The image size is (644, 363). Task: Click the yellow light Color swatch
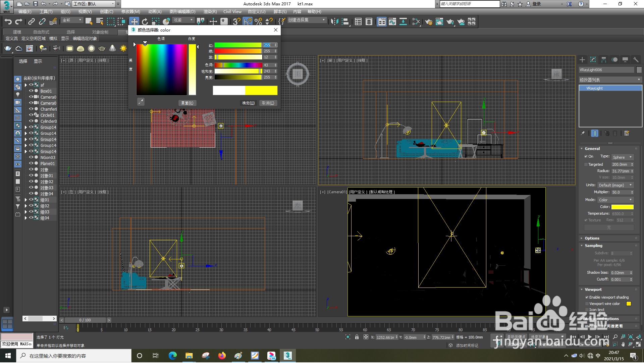click(x=622, y=207)
